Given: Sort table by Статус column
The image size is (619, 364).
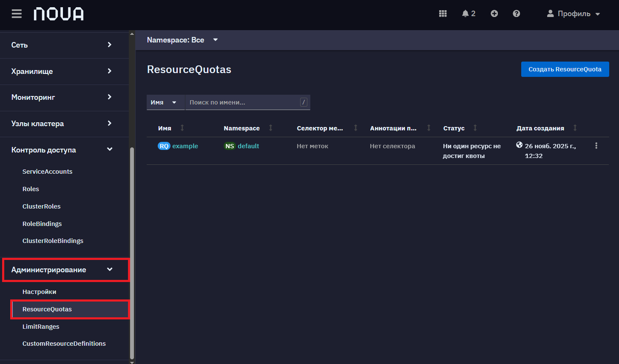Looking at the screenshot, I should click(x=460, y=128).
